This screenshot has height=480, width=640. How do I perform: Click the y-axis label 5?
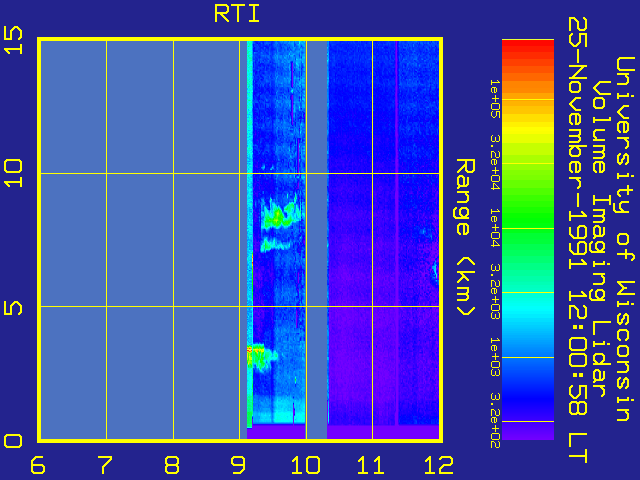tap(13, 307)
